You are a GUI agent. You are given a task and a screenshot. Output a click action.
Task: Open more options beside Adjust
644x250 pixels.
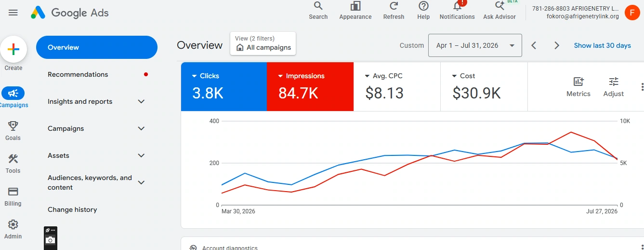[x=642, y=87]
